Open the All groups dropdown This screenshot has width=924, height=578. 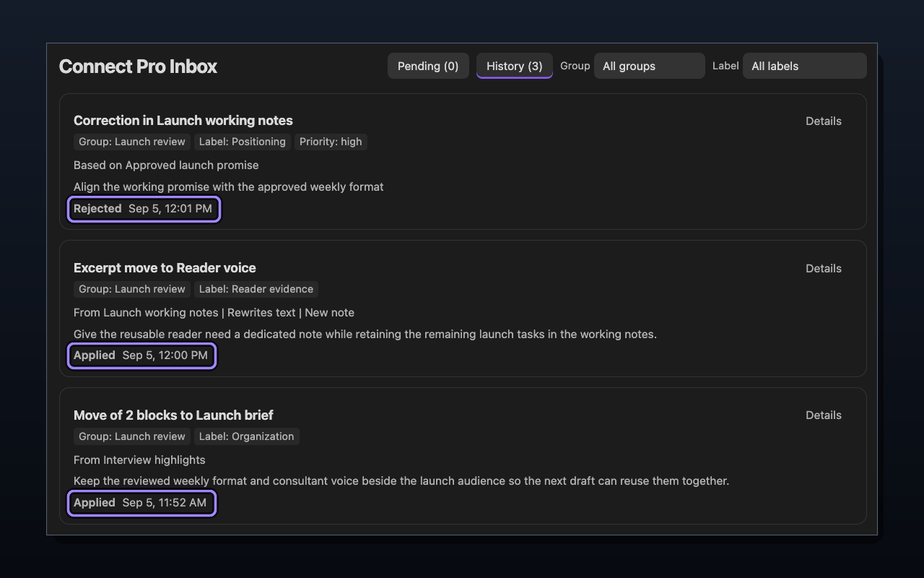[x=649, y=66]
